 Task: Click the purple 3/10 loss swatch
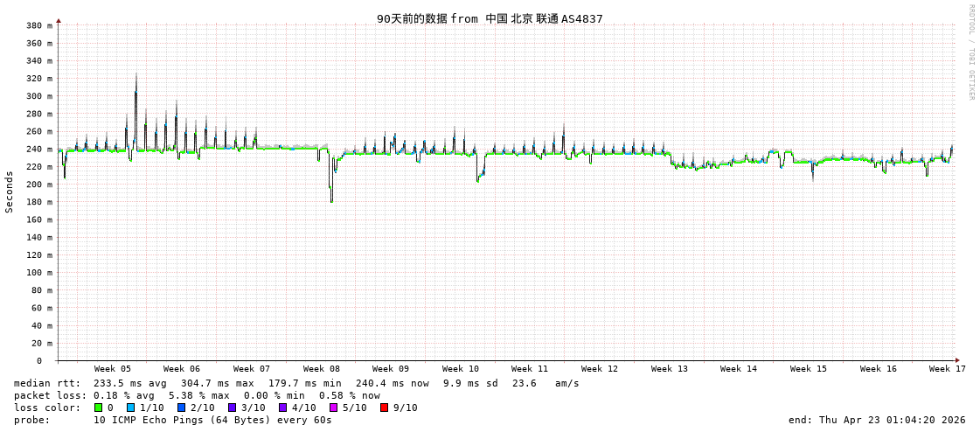tap(232, 408)
